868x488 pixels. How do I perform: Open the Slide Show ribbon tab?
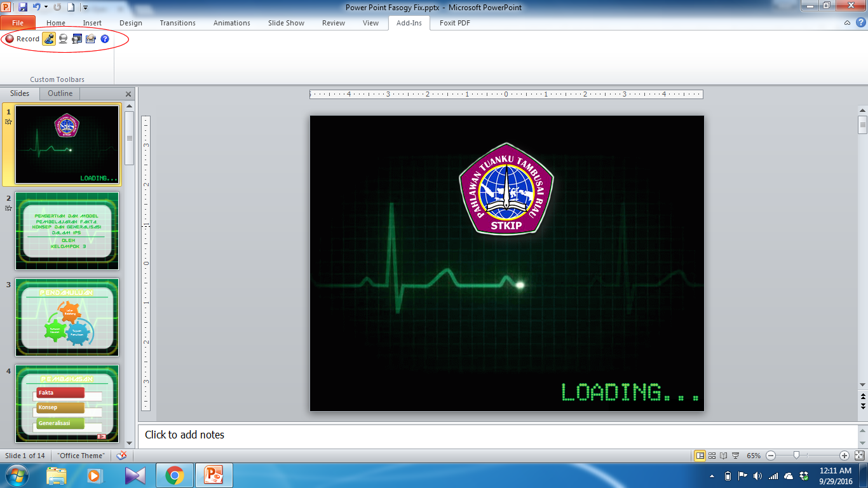(286, 23)
